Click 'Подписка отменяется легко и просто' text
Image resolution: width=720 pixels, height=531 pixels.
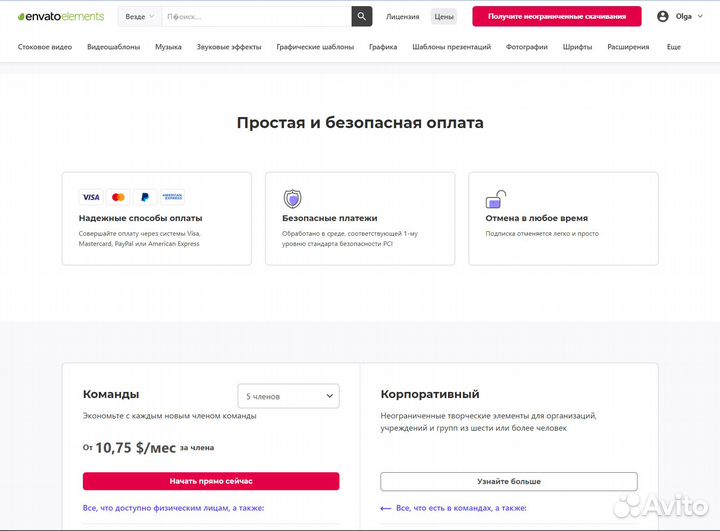(x=542, y=233)
